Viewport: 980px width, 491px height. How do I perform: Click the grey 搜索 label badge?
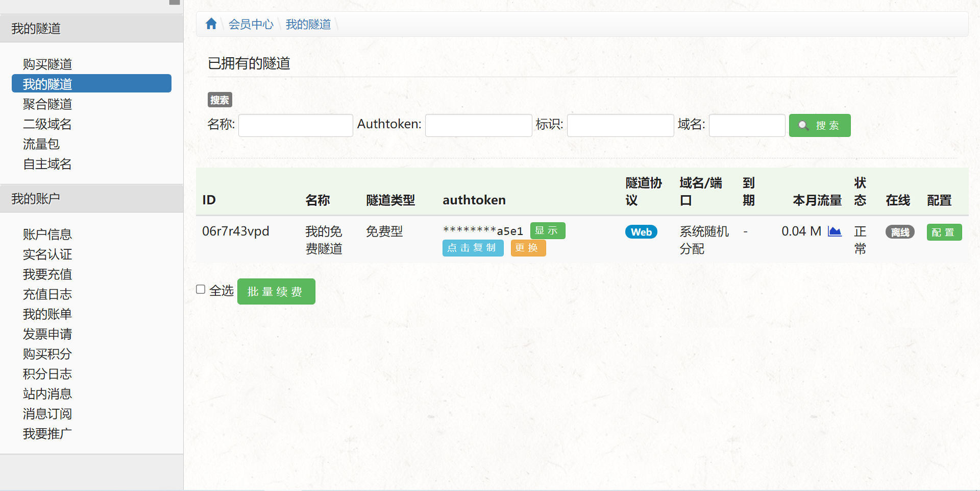click(220, 100)
